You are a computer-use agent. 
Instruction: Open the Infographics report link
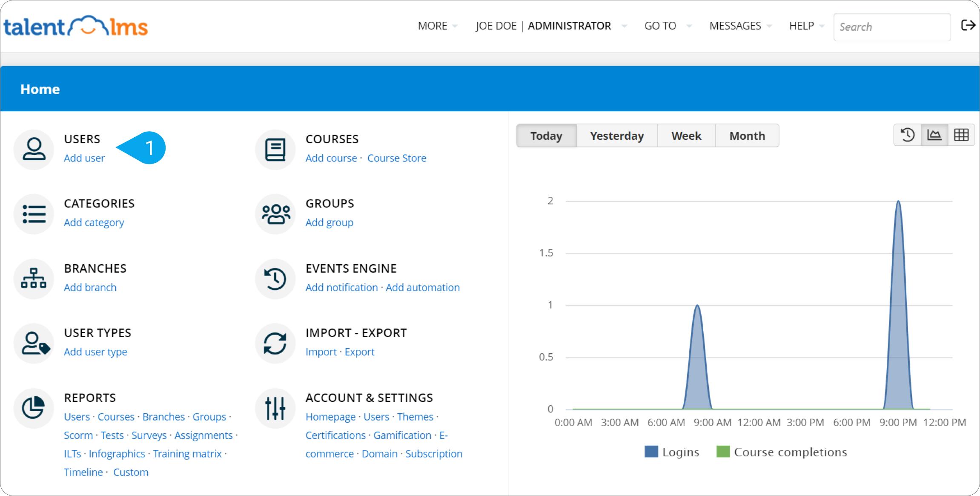[117, 454]
